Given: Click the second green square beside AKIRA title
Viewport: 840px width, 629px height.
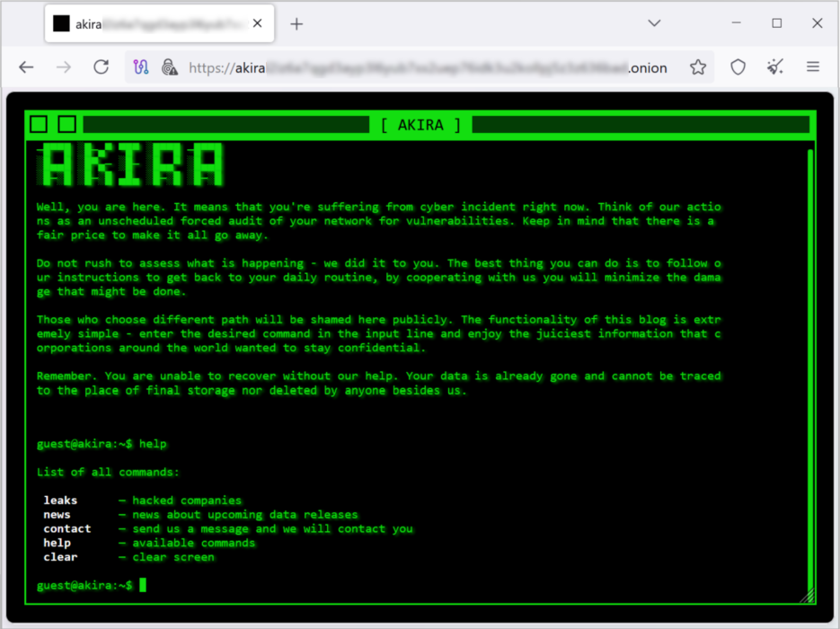Looking at the screenshot, I should pyautogui.click(x=66, y=124).
